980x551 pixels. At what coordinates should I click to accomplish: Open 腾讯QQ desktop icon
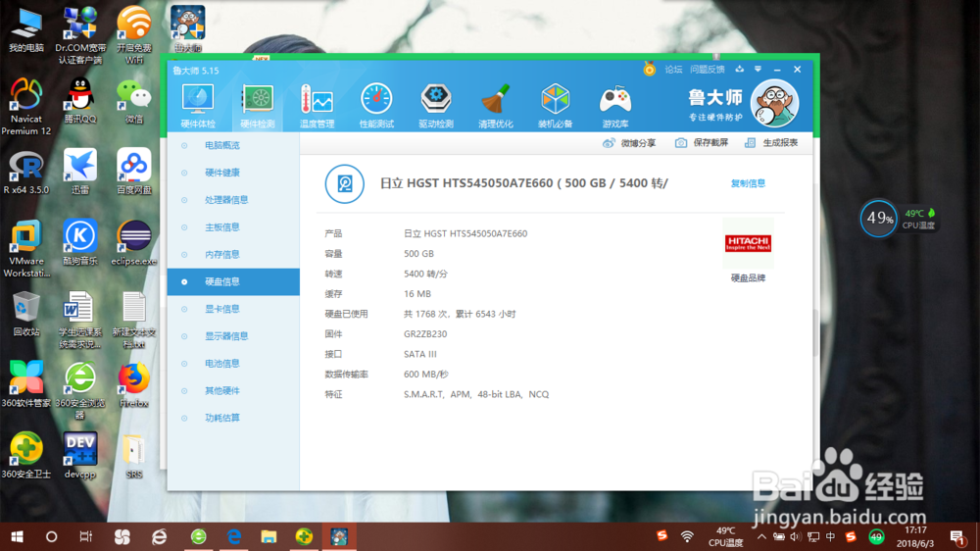(x=80, y=101)
